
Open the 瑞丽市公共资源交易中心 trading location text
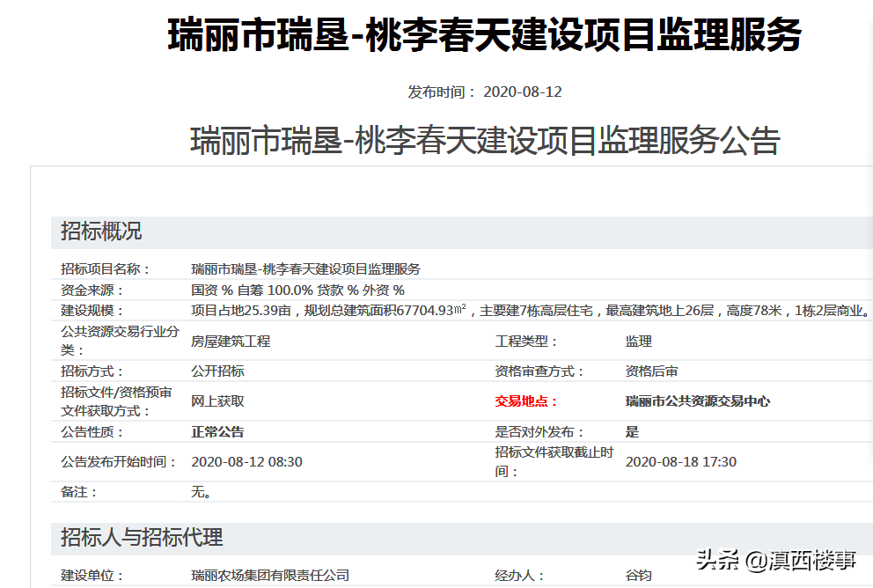pos(697,401)
